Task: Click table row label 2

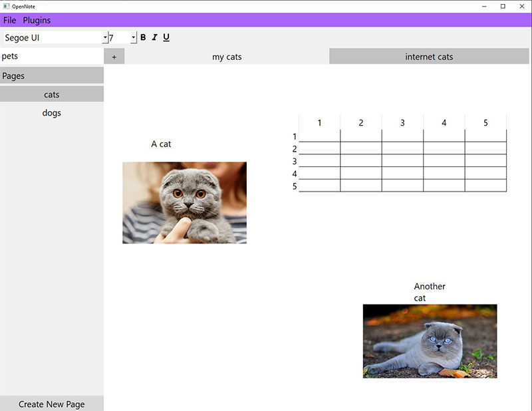Action: [295, 149]
